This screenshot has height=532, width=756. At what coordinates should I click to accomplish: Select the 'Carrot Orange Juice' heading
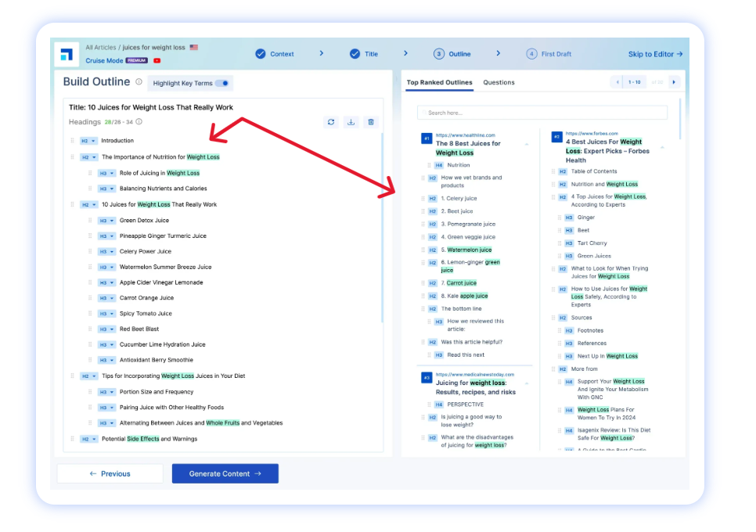click(146, 298)
